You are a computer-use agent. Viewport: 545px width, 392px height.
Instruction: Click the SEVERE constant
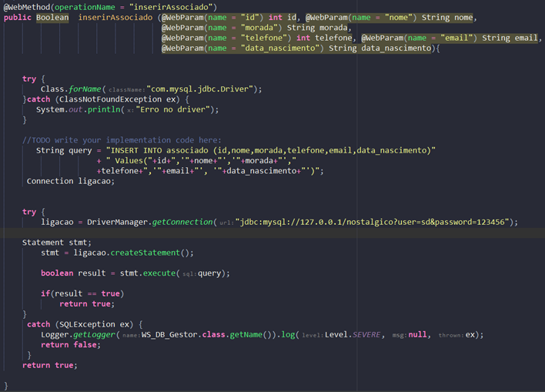click(366, 334)
